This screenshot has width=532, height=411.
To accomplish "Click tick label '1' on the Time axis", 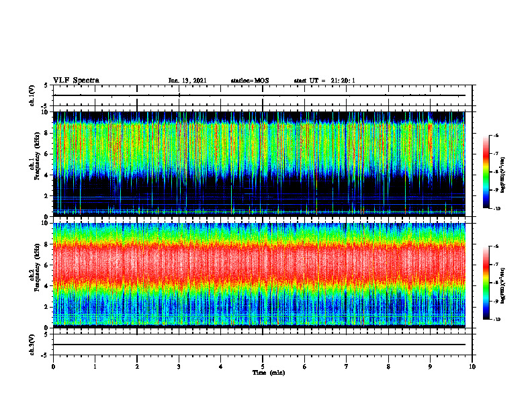I will [x=95, y=367].
